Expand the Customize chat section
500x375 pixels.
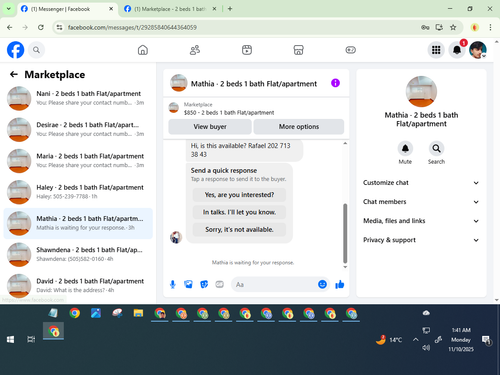tap(421, 183)
